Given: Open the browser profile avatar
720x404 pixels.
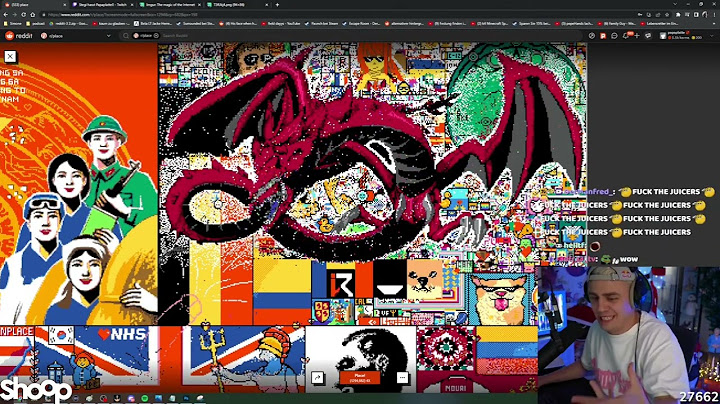Looking at the screenshot, I should coord(704,15).
